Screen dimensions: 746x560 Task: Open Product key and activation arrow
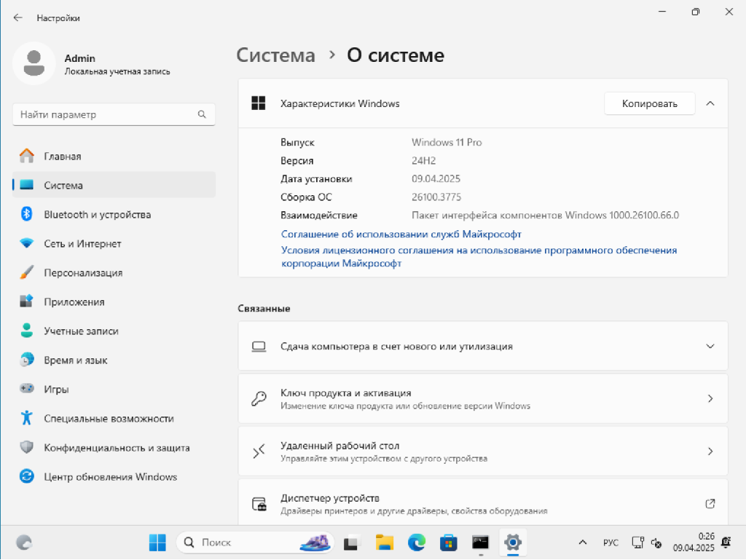(710, 398)
